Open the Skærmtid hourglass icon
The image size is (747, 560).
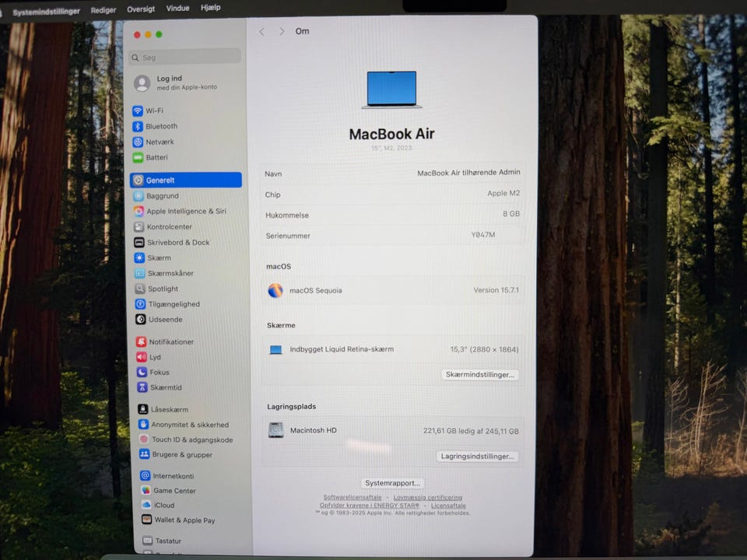pyautogui.click(x=142, y=387)
